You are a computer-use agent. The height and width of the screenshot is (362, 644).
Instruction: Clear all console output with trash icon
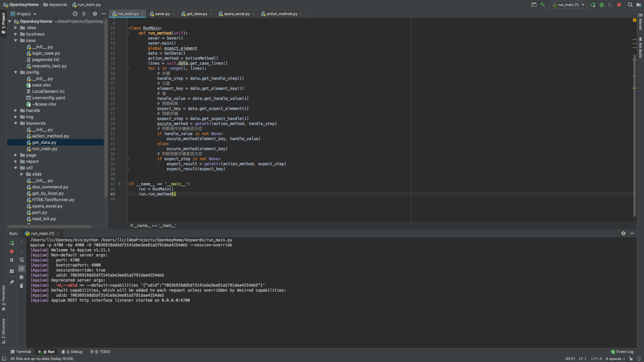(21, 286)
